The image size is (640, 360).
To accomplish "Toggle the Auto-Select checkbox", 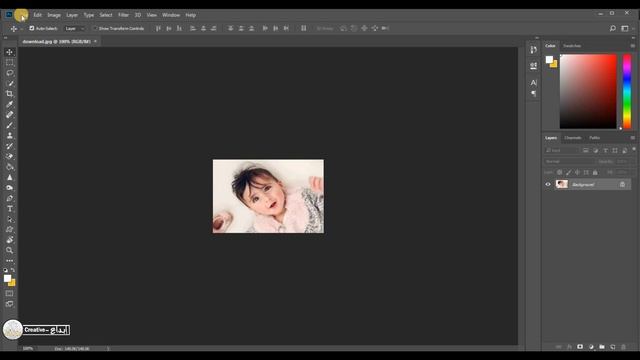I will click(32, 28).
